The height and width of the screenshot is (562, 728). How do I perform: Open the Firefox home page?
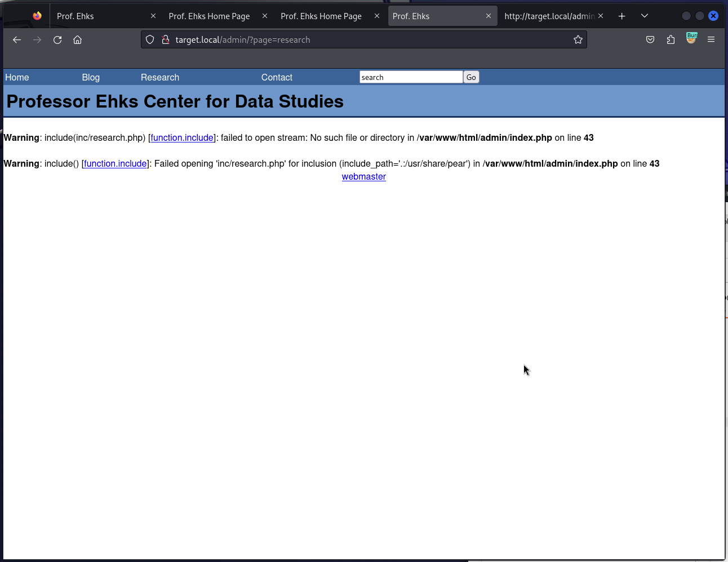[x=77, y=39]
